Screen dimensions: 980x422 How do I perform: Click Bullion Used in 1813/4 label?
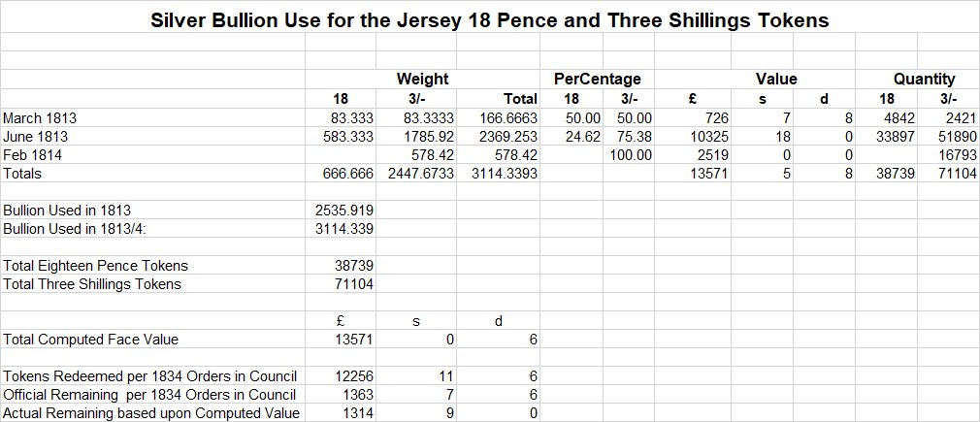coord(75,229)
